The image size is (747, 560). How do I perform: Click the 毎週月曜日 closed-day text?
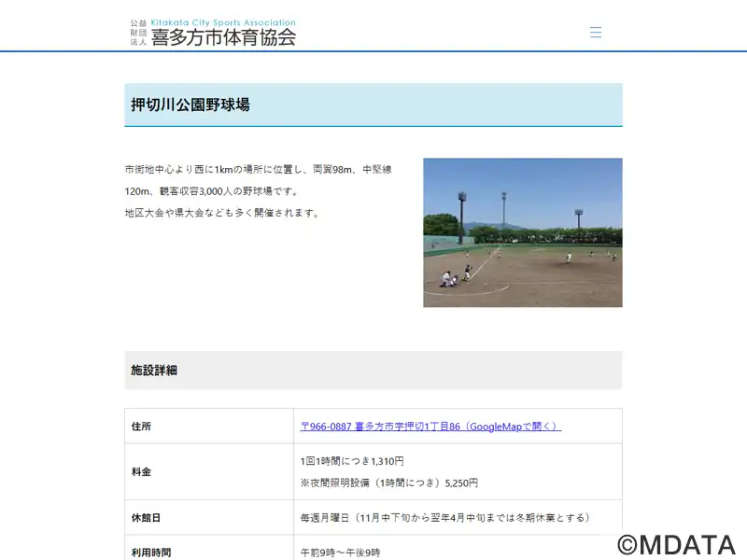445,518
